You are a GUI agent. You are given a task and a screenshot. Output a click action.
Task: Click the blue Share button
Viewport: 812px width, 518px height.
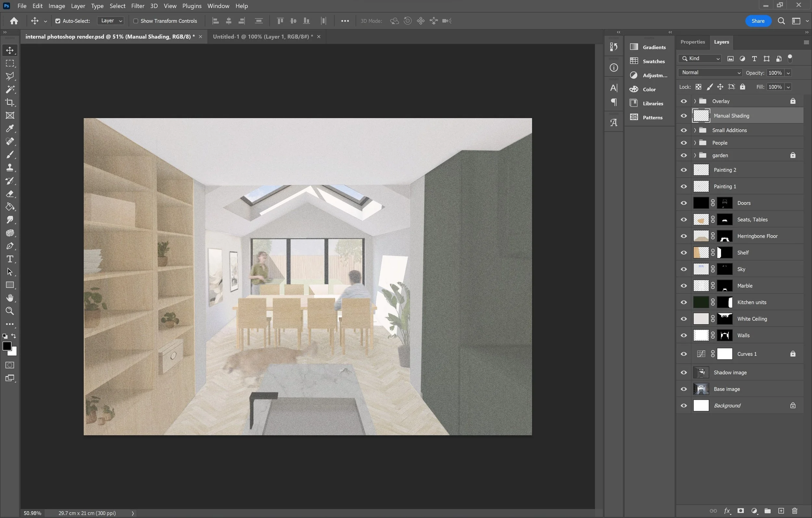pos(758,21)
